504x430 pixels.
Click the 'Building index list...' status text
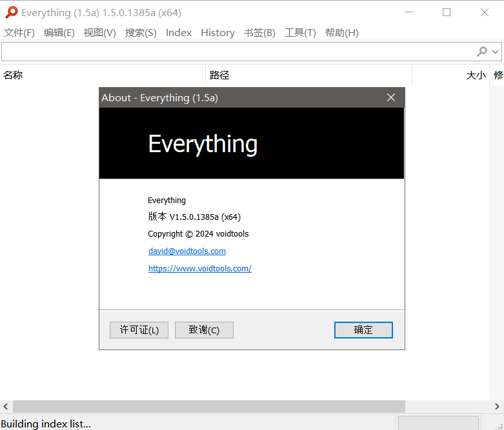pyautogui.click(x=46, y=424)
